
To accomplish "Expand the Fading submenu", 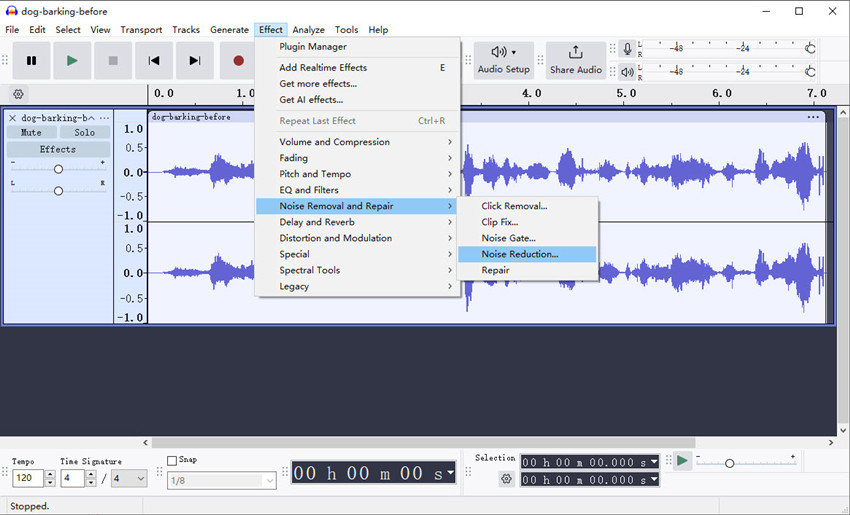I will (x=358, y=158).
